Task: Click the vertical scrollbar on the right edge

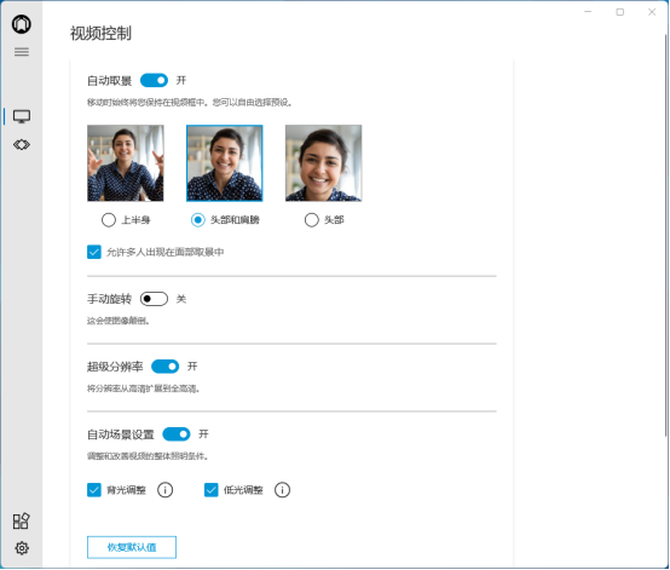Action: [x=667, y=235]
